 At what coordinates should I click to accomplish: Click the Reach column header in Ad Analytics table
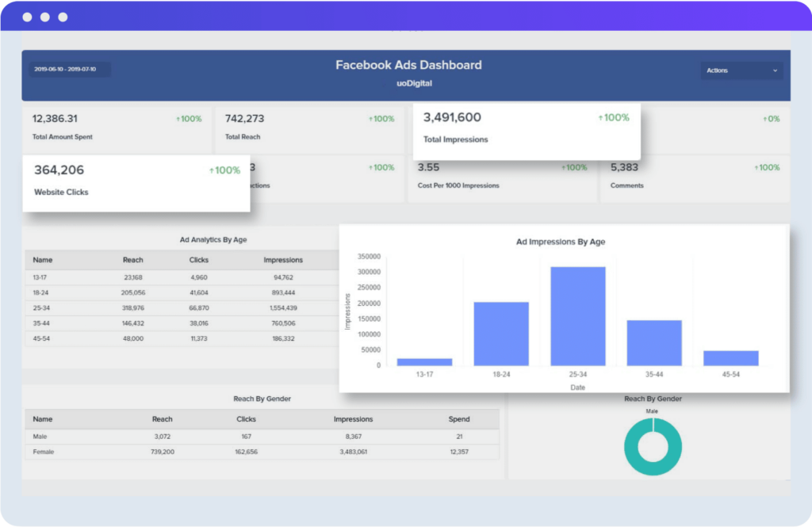132,259
